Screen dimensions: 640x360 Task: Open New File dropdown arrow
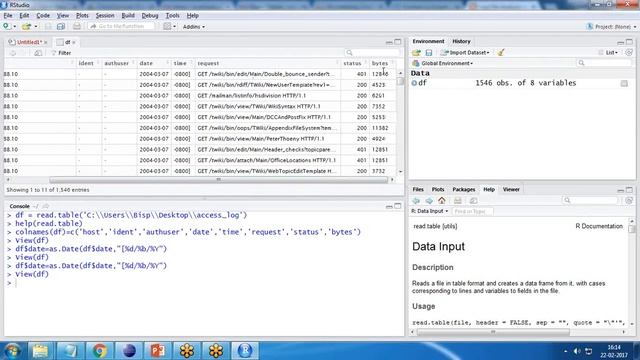[x=15, y=27]
